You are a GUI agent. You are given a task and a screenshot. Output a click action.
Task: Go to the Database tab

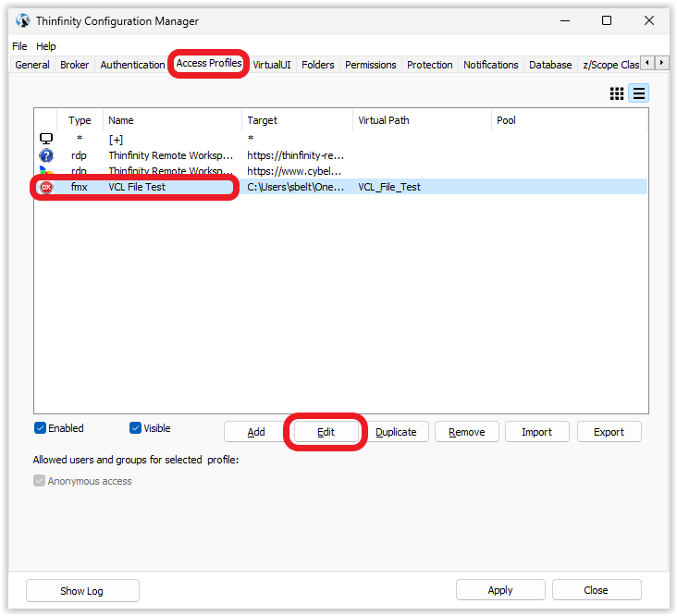[550, 65]
